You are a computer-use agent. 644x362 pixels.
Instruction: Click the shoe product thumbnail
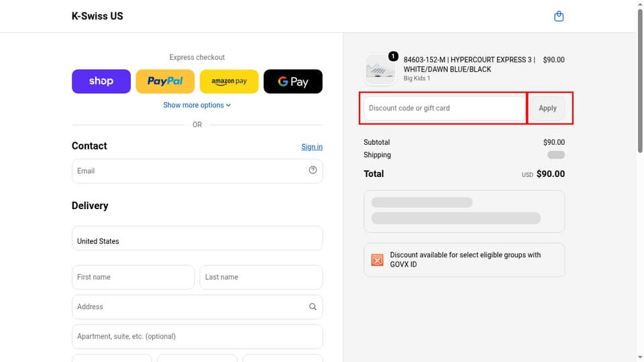pos(380,69)
